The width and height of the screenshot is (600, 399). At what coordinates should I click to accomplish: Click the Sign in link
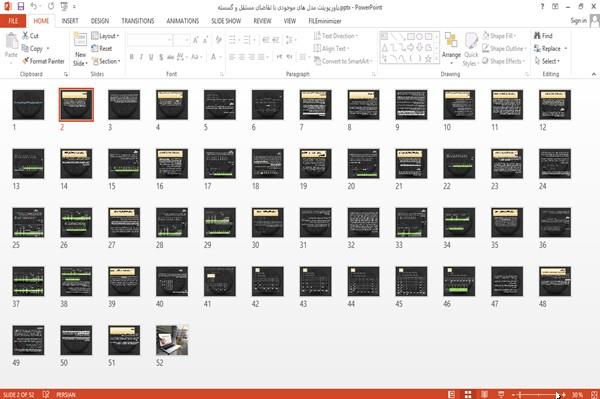pos(578,21)
